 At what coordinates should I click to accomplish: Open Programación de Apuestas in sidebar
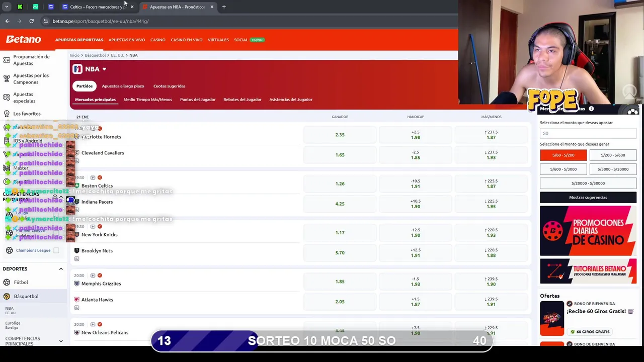(31, 60)
